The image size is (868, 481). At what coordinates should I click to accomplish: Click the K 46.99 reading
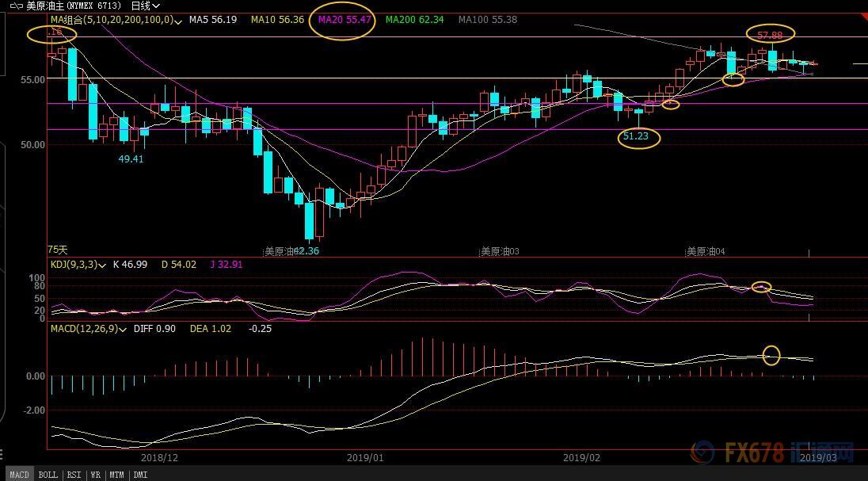[x=130, y=265]
